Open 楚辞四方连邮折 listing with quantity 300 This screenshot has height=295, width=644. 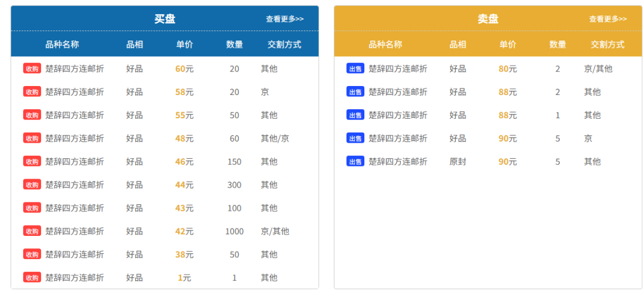(x=75, y=185)
